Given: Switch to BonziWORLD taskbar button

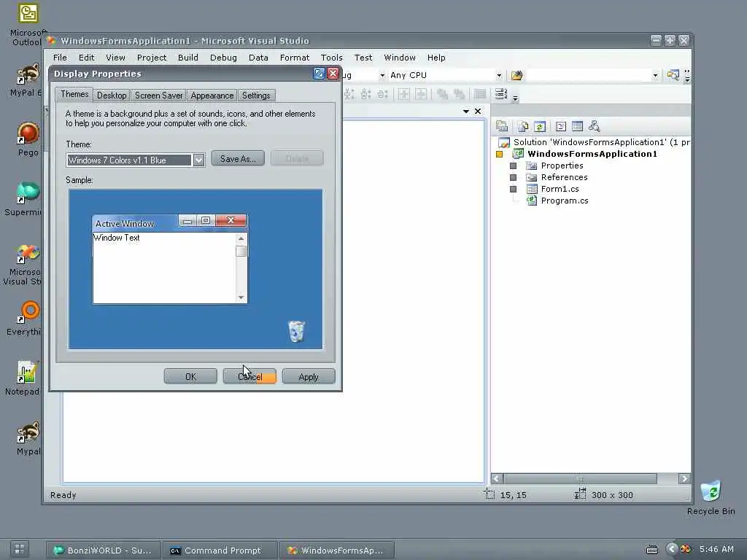Looking at the screenshot, I should (x=103, y=550).
